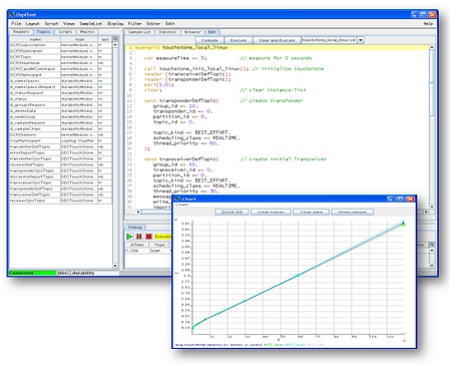Select the script name combo box field

pyautogui.click(x=329, y=40)
